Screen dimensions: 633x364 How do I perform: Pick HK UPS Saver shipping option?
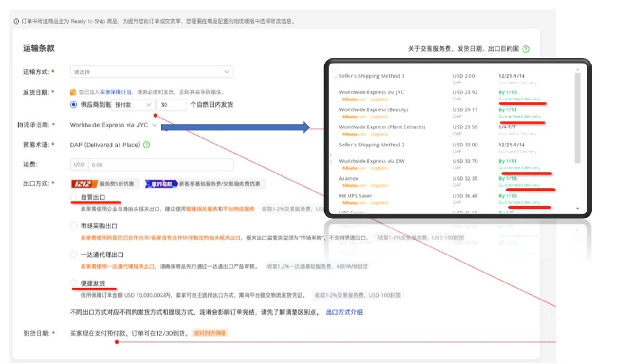click(x=355, y=196)
